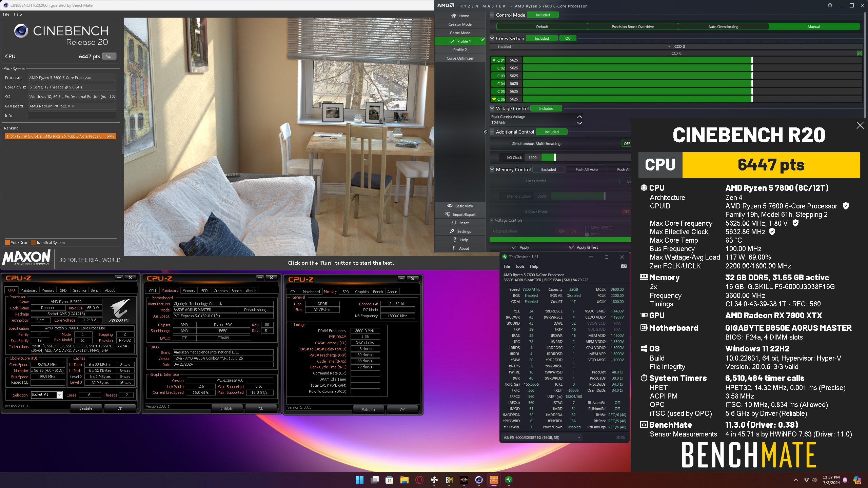
Task: Open Bench tab in second CPU-Z window
Action: point(236,291)
